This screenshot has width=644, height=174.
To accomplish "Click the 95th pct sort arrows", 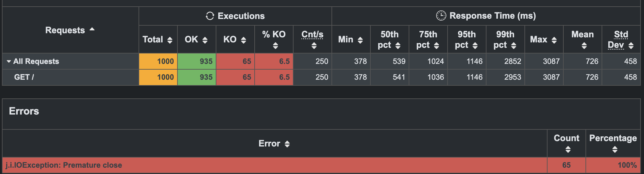I will point(475,46).
